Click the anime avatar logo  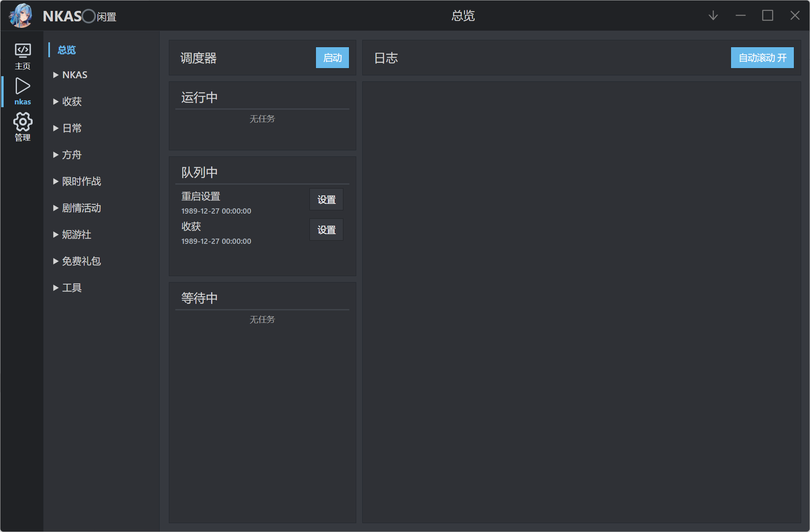[x=21, y=16]
